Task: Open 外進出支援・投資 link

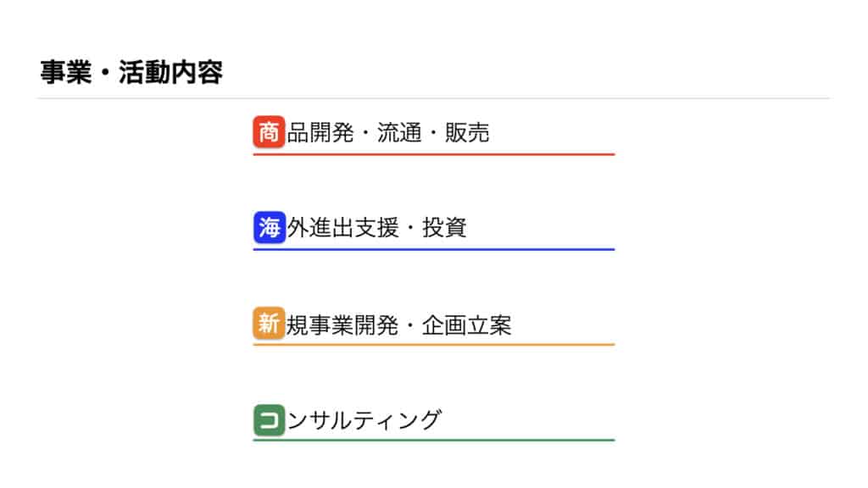Action: point(377,227)
